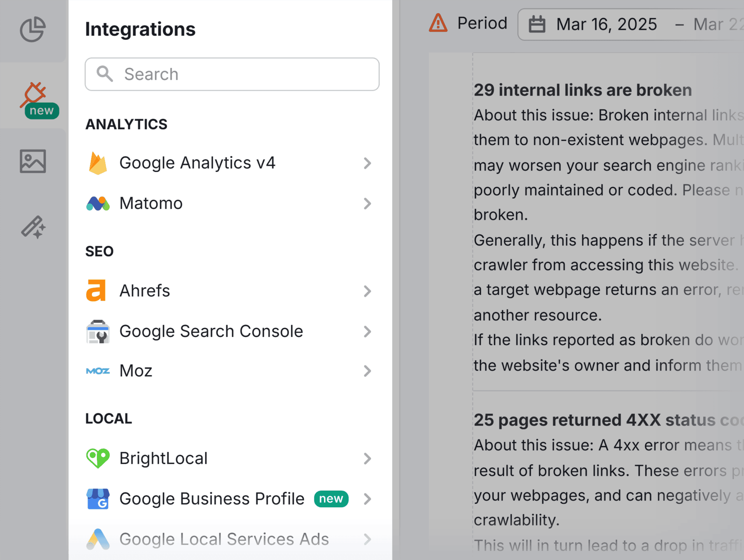
Task: Select the Google Analytics v4 integration
Action: point(231,163)
